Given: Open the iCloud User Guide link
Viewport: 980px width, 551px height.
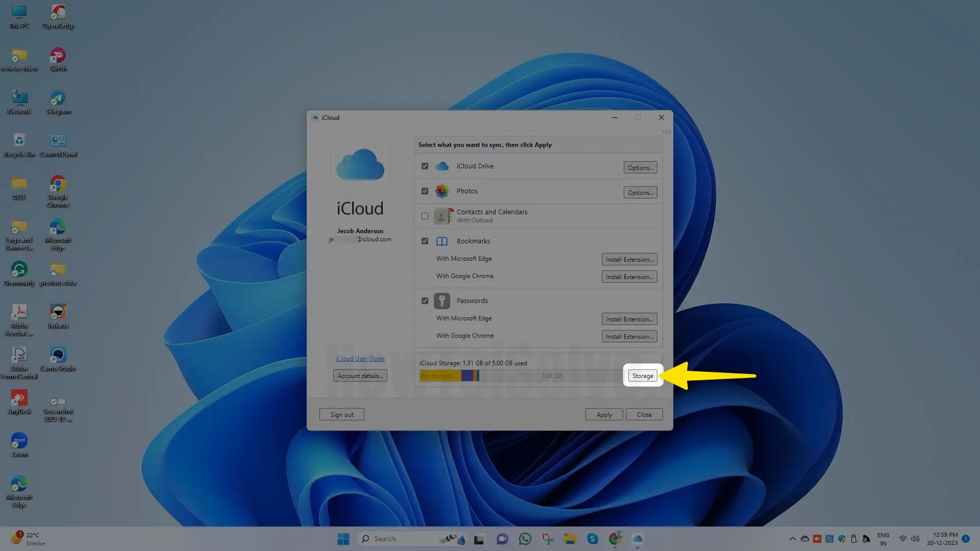Looking at the screenshot, I should tap(360, 358).
